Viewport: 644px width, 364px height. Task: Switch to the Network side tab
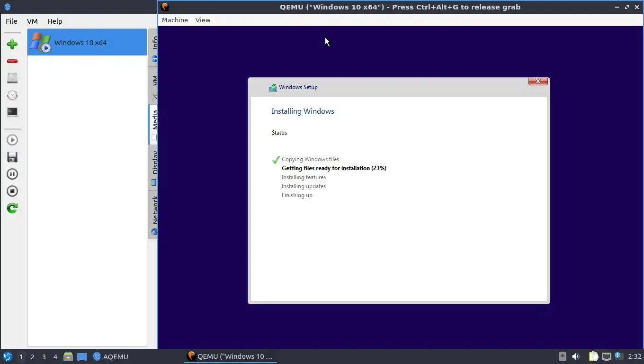point(153,214)
